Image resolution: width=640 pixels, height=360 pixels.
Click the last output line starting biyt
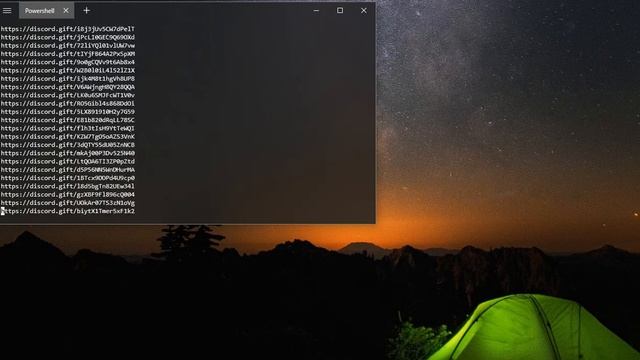click(x=67, y=211)
